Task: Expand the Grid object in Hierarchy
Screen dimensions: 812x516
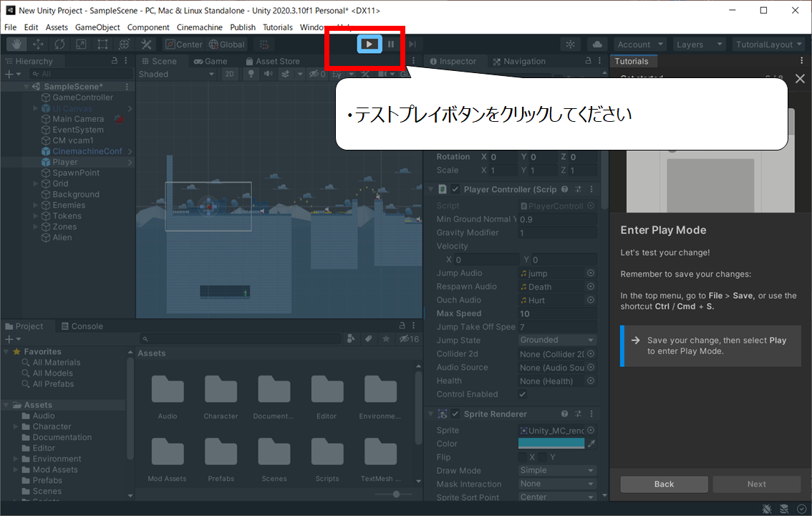Action: pos(36,183)
